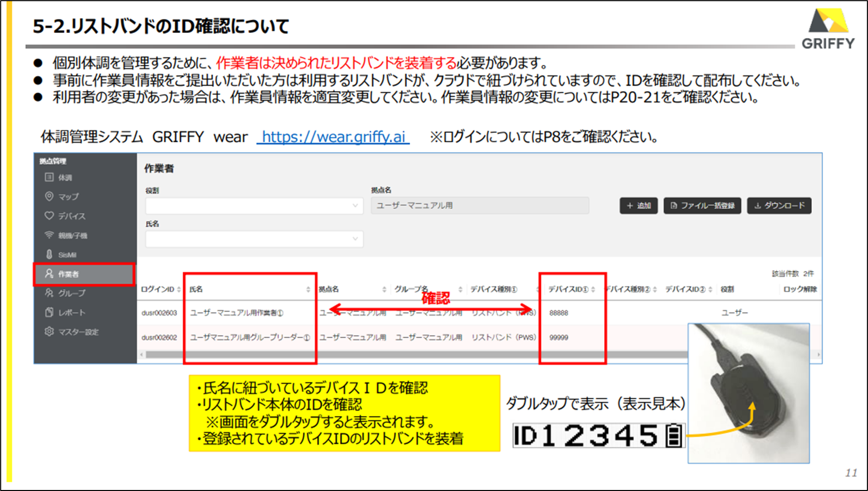The height and width of the screenshot is (491, 868).
Task: Expand the 役割 dropdown filter
Action: click(x=254, y=206)
